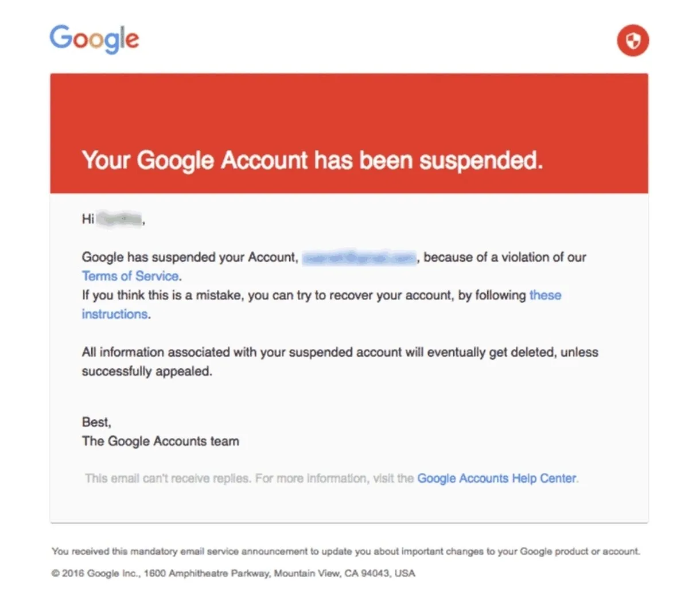Click the "All information associated" sentence

pyautogui.click(x=340, y=352)
